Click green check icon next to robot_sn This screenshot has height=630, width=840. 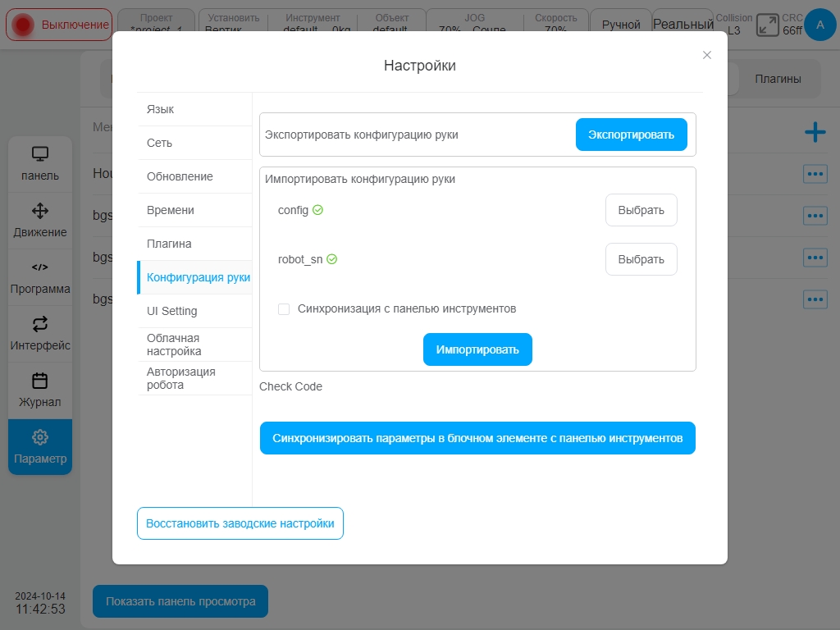[x=332, y=259]
